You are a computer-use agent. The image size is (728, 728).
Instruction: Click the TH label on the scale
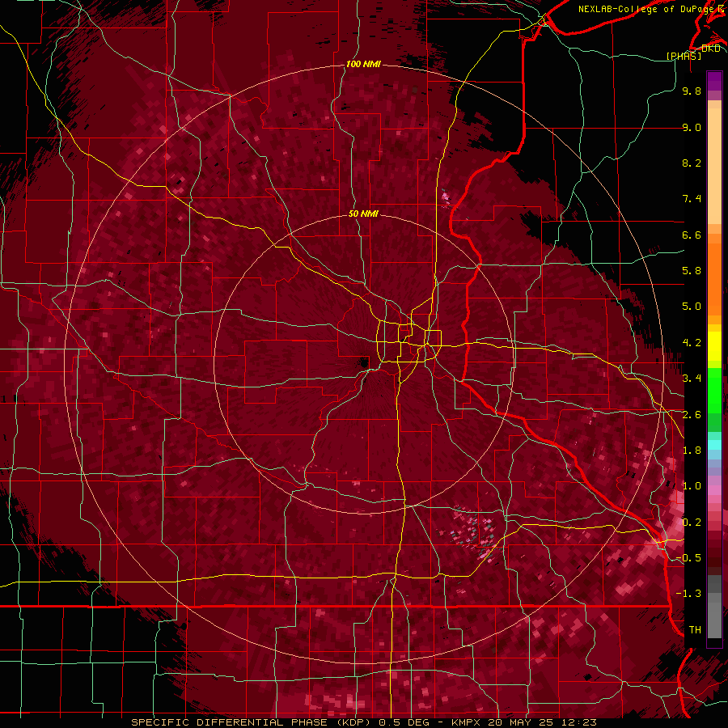(695, 630)
